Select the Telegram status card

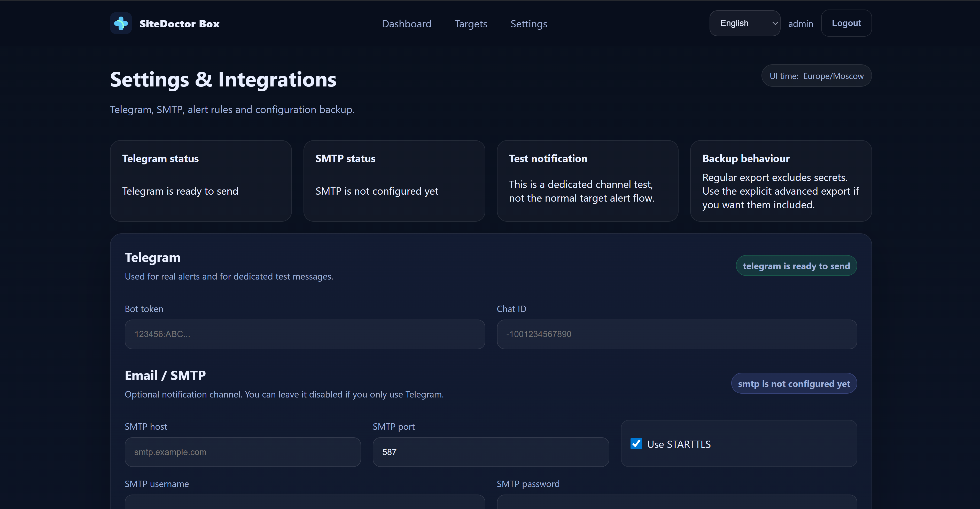200,181
